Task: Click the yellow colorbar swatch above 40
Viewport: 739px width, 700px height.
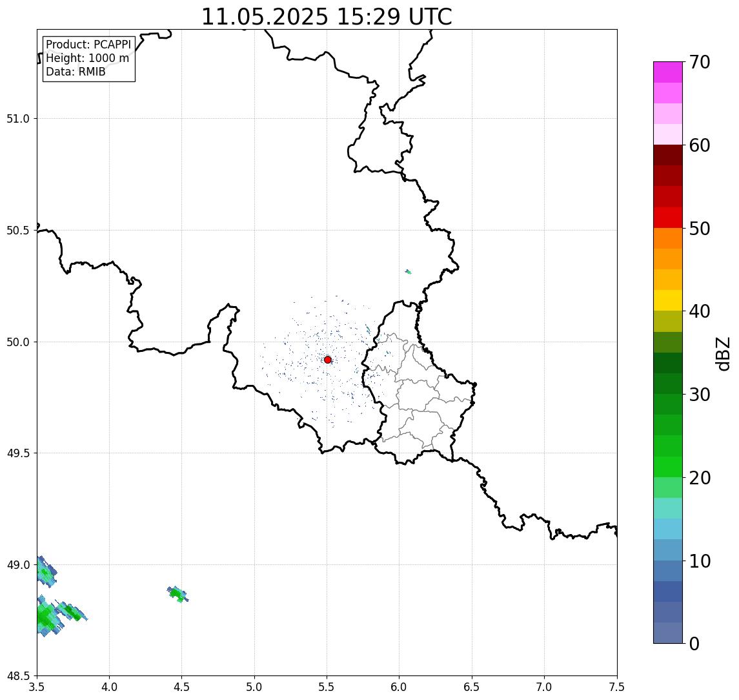Action: tap(668, 300)
